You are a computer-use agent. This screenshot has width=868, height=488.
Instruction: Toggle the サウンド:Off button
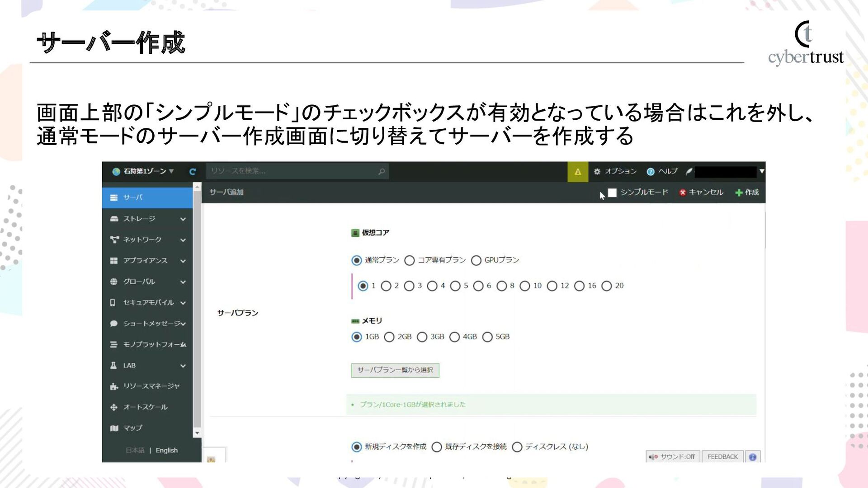pos(673,457)
